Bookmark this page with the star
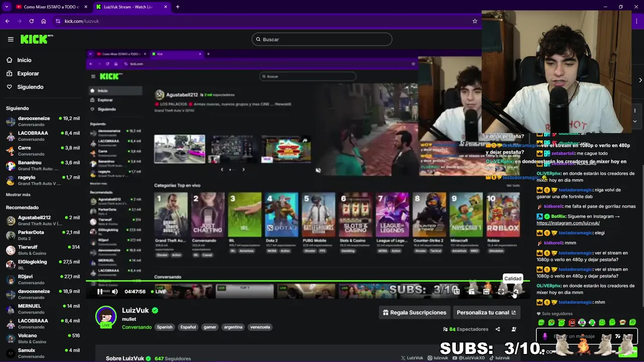Image resolution: width=644 pixels, height=362 pixels. click(x=474, y=21)
